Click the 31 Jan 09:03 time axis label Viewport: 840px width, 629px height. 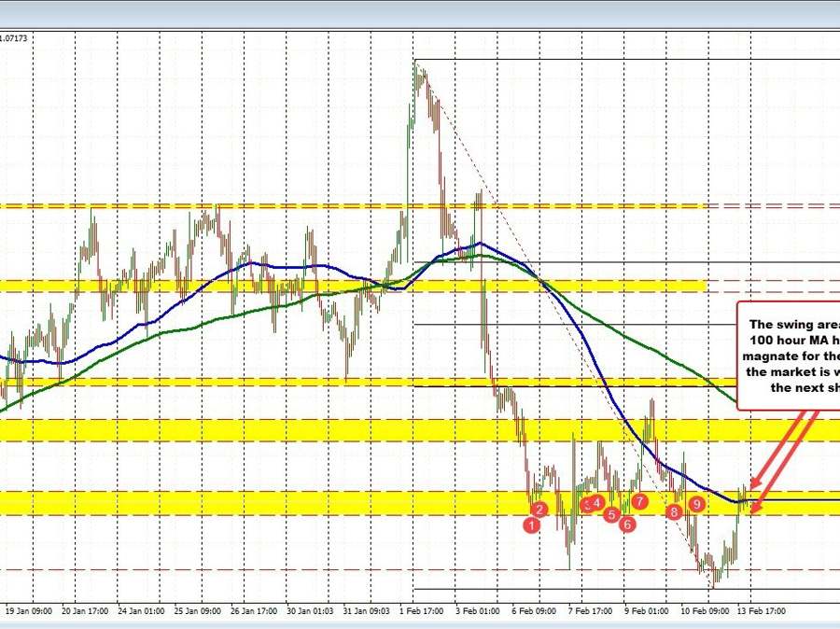[x=368, y=611]
